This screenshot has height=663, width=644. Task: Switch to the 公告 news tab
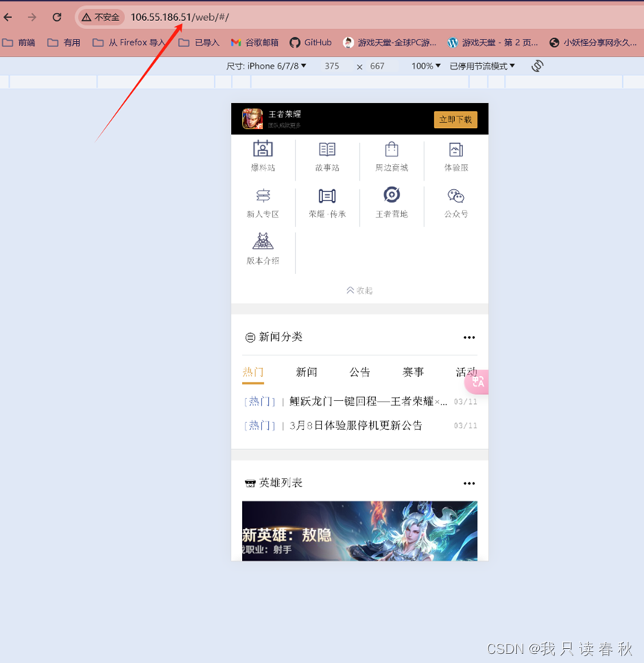click(x=360, y=372)
